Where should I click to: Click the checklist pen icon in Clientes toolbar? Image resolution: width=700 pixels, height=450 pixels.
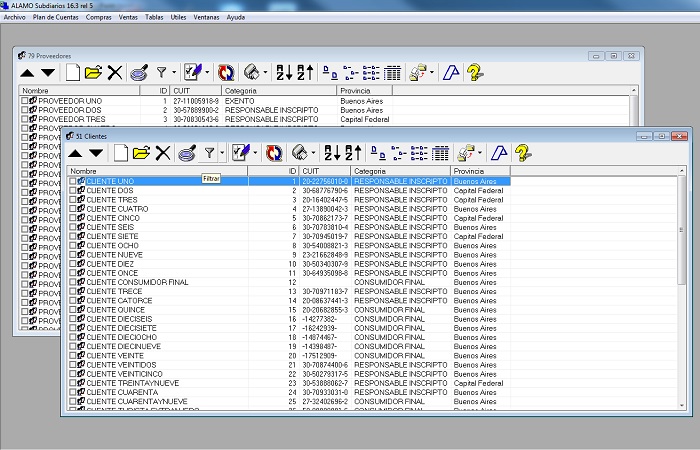coord(241,153)
